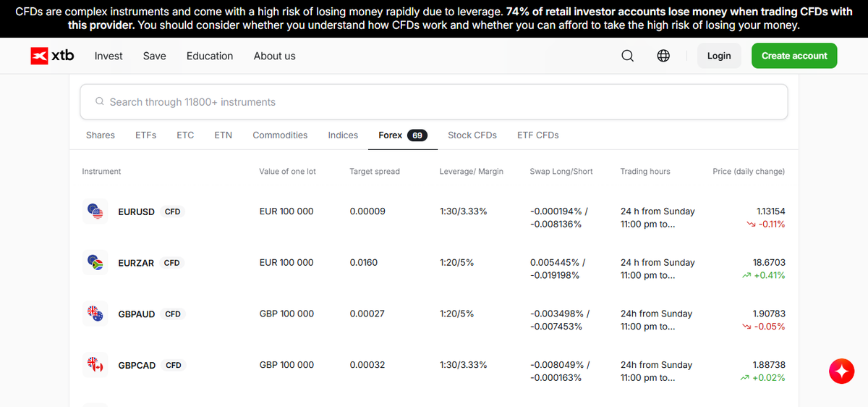The height and width of the screenshot is (407, 868).
Task: Click the Create account button
Action: (x=794, y=56)
